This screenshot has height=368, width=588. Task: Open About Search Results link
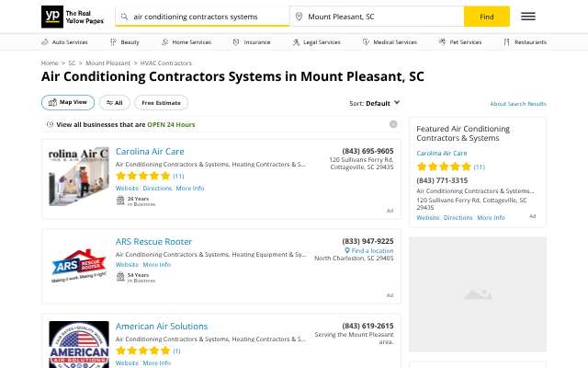click(518, 104)
